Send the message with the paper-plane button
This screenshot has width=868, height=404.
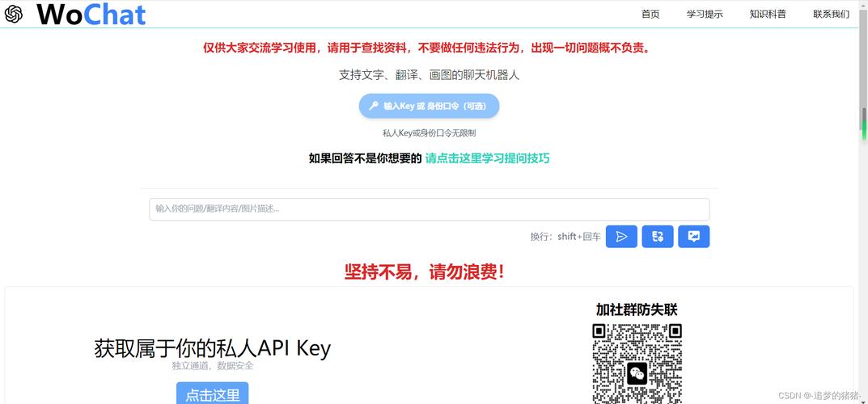coord(621,237)
